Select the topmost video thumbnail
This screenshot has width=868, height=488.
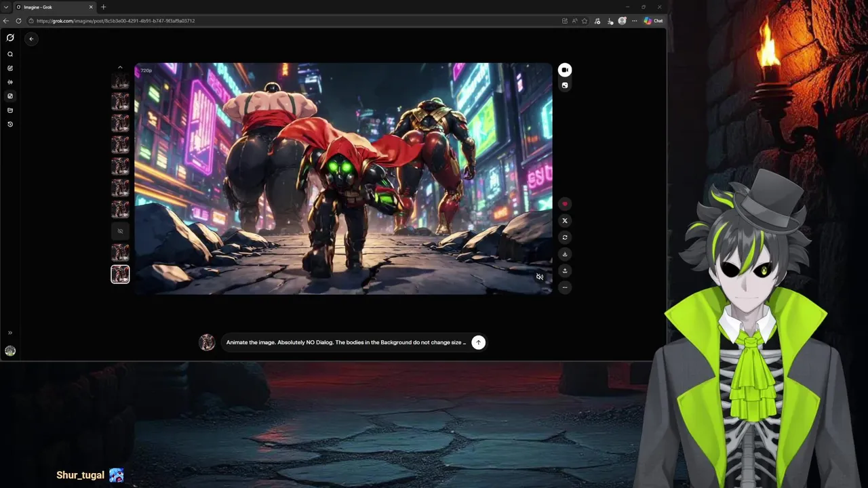120,81
